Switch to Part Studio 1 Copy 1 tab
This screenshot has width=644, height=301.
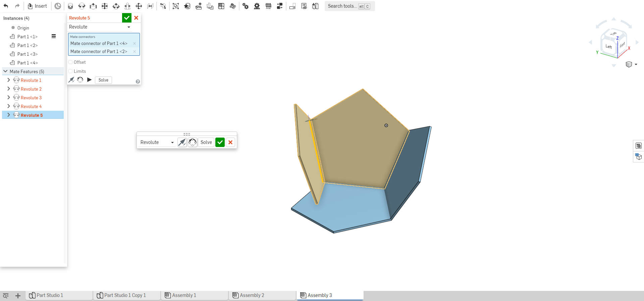tap(127, 295)
